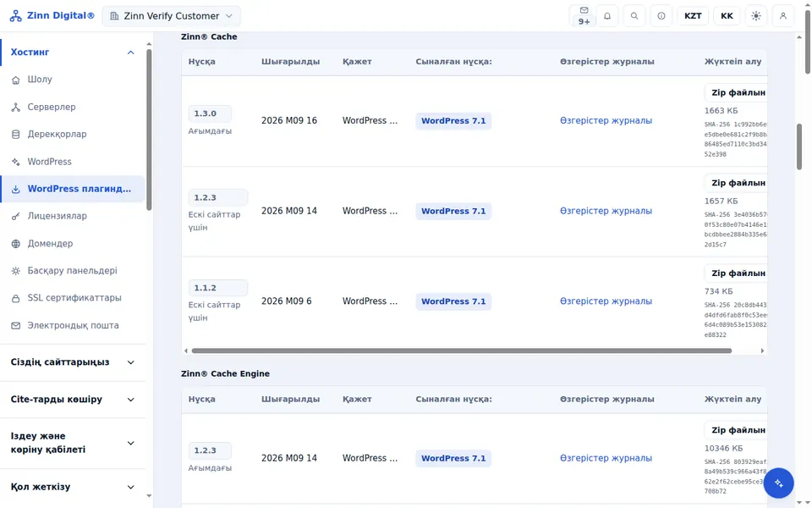Collapse the Хостинг sidebar section
This screenshot has width=812, height=508.
73,52
